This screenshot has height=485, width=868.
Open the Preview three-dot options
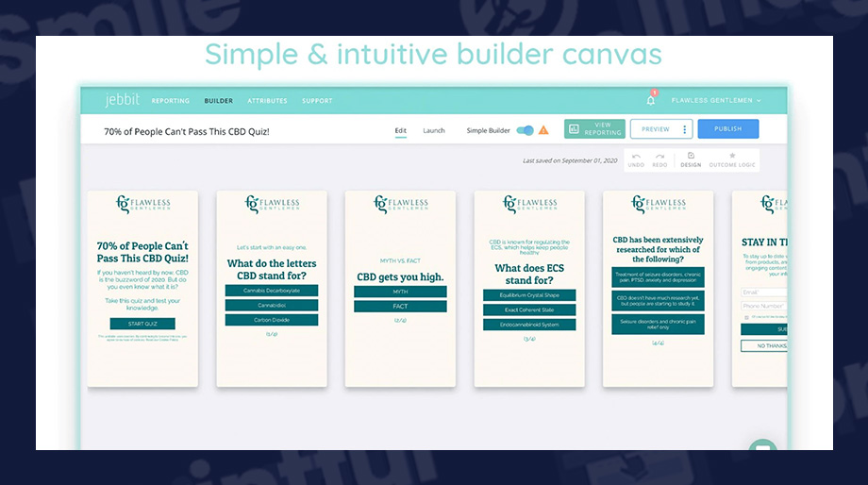(x=685, y=129)
